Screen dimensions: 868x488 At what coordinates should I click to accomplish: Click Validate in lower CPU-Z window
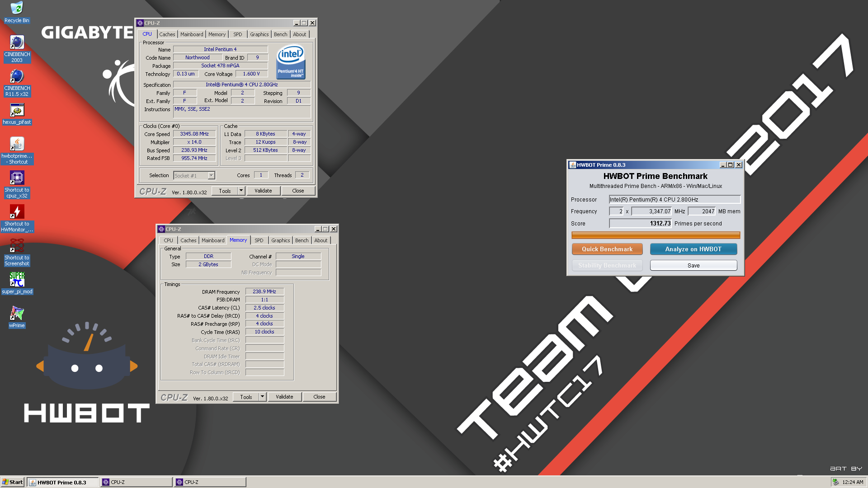click(284, 397)
